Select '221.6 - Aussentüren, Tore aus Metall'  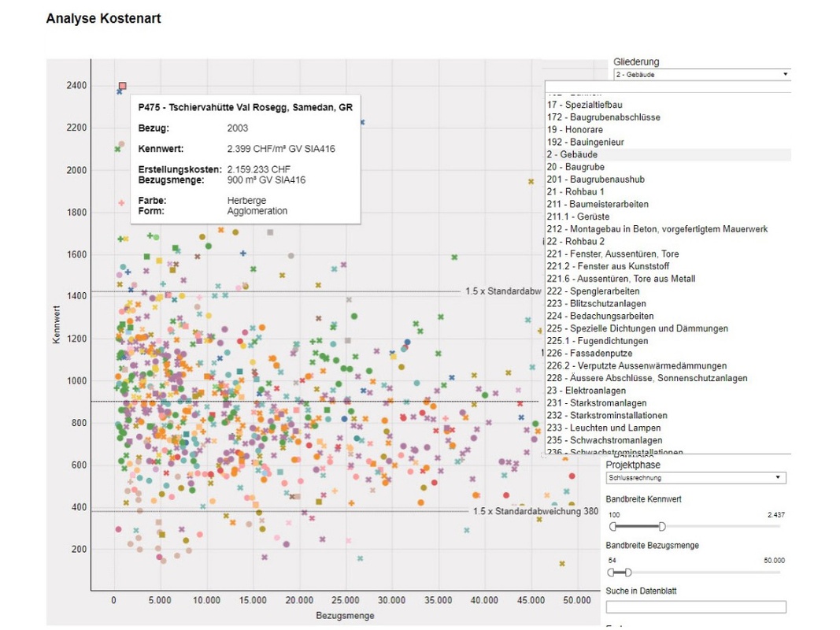coord(668,279)
